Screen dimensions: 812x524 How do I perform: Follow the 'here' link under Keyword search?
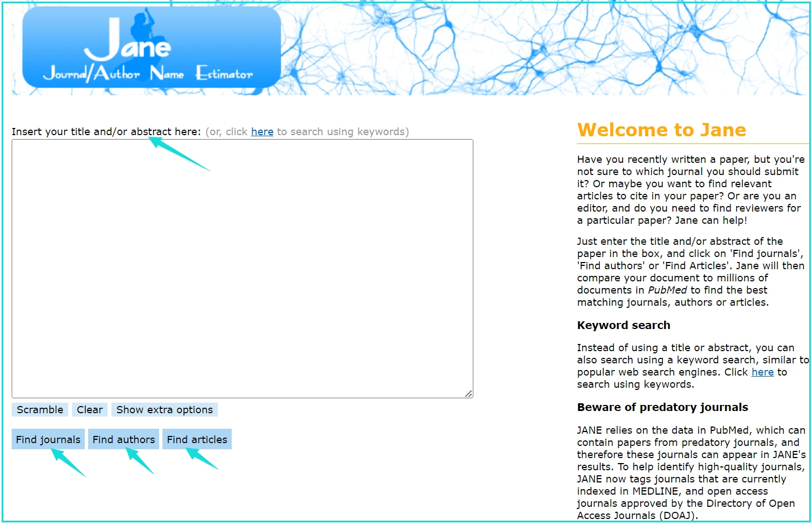(763, 372)
